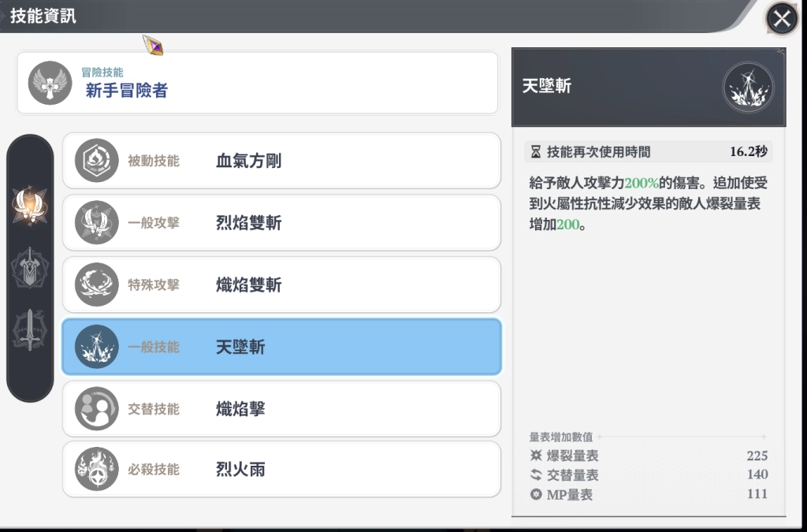The width and height of the screenshot is (807, 532).
Task: Select the 血氣方剛 passive skill icon
Action: pyautogui.click(x=96, y=161)
